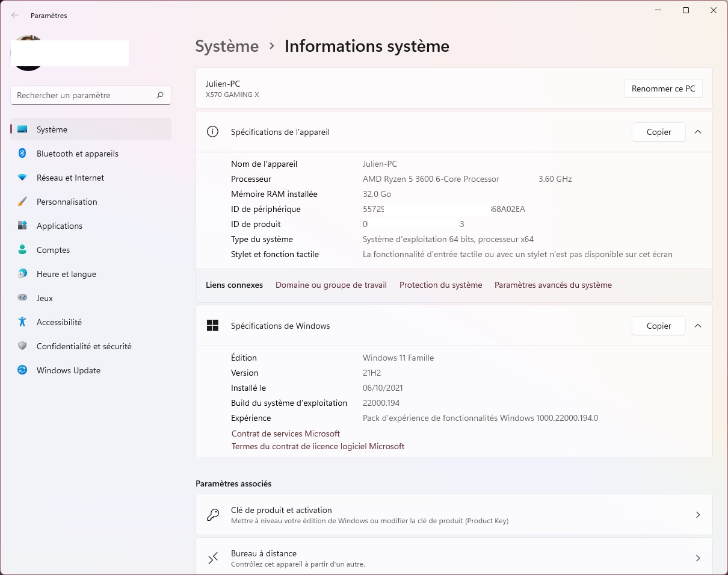Click the info icon beside Spécifications de l'appareil

[212, 132]
